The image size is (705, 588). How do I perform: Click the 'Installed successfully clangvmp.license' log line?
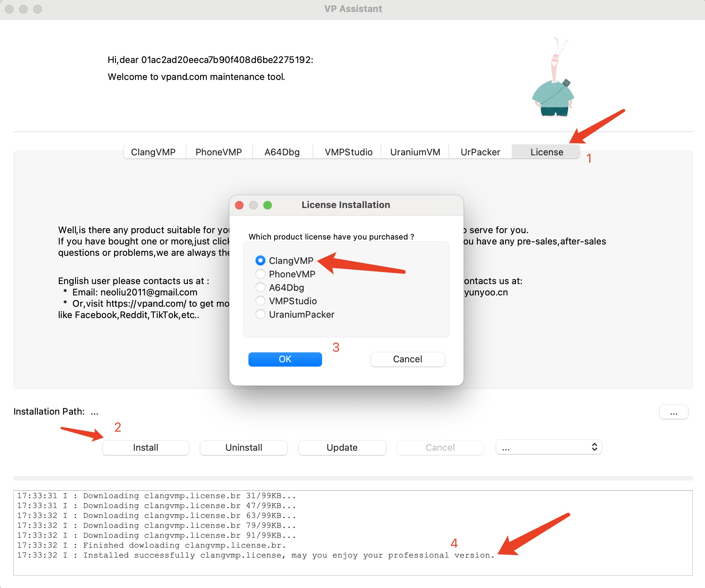point(255,555)
